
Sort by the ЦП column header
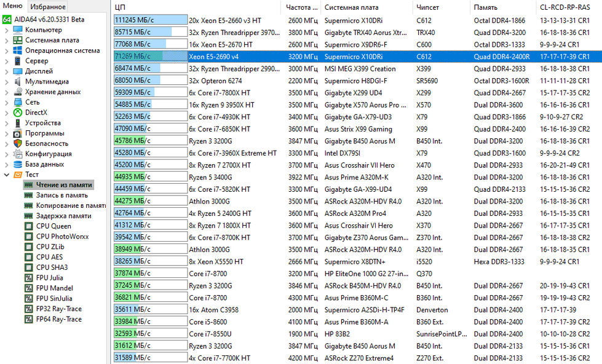[x=196, y=7]
